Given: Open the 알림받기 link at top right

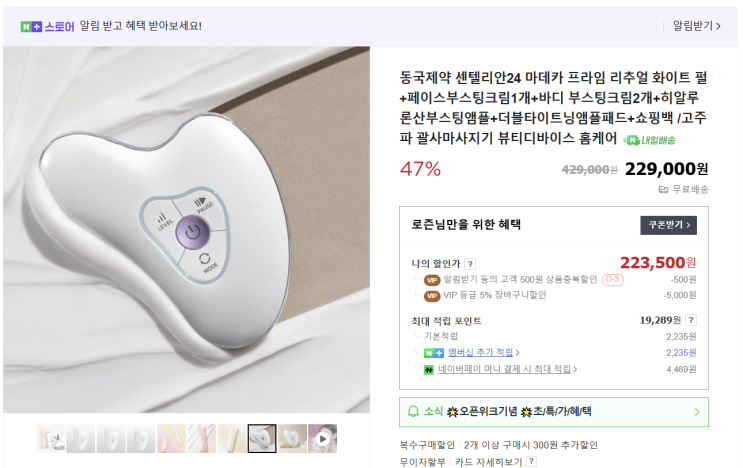Looking at the screenshot, I should pyautogui.click(x=697, y=26).
